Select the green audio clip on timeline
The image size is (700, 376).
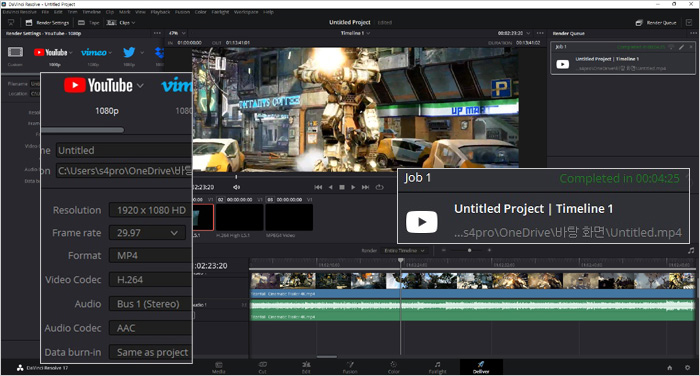click(472, 310)
